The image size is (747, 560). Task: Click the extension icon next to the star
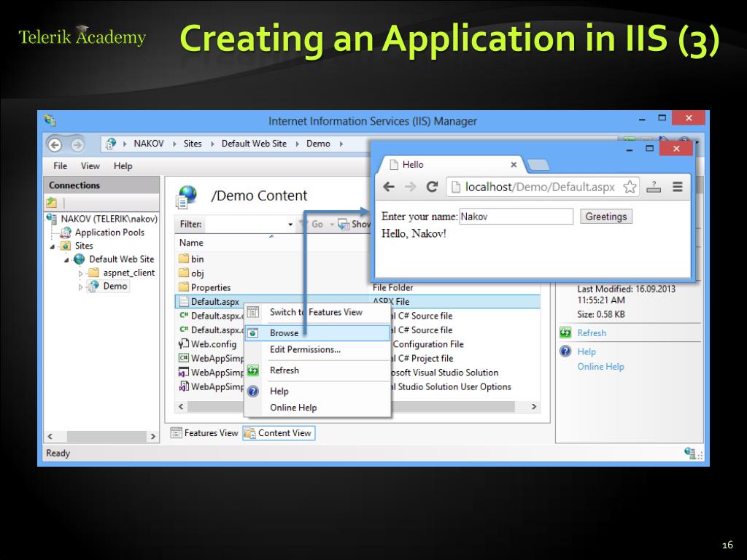point(654,187)
